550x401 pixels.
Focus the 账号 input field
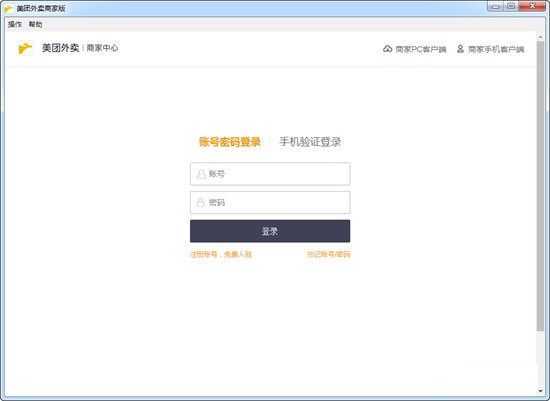(270, 174)
